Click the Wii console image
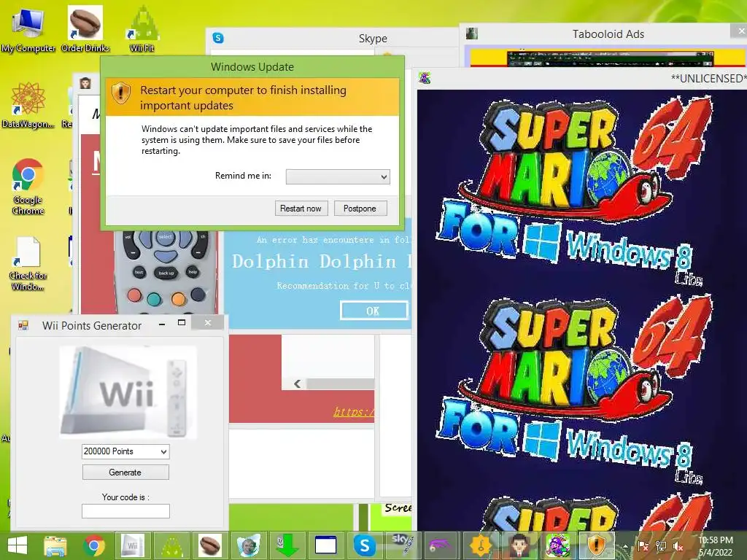 (128, 392)
